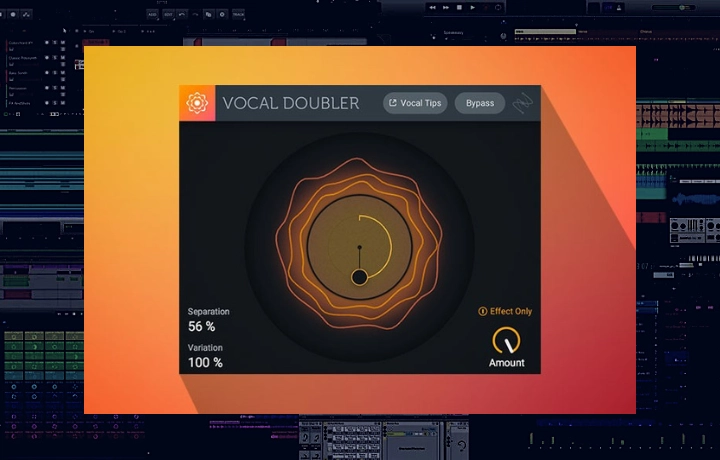Click the TRACK button in the DAW toolbar

click(238, 14)
